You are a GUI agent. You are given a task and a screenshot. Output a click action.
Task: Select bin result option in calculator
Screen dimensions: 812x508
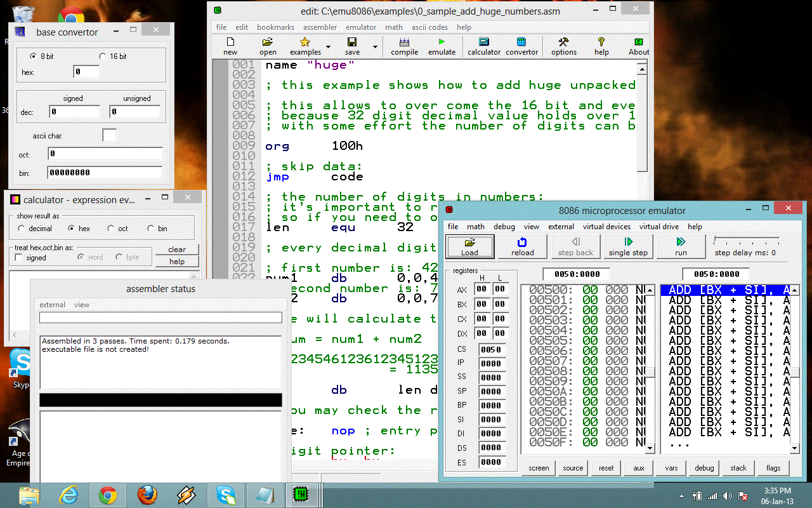click(x=151, y=229)
